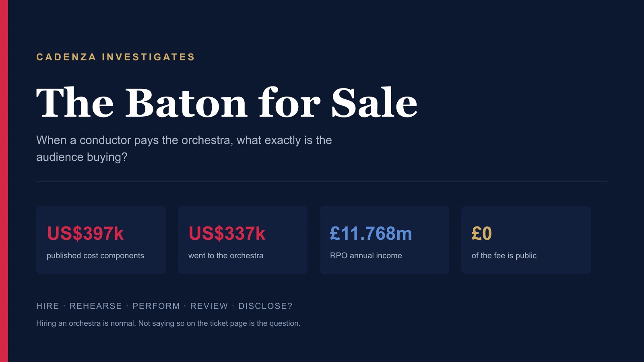644x362 pixels.
Task: Select the DISCLOSE? step
Action: point(265,306)
